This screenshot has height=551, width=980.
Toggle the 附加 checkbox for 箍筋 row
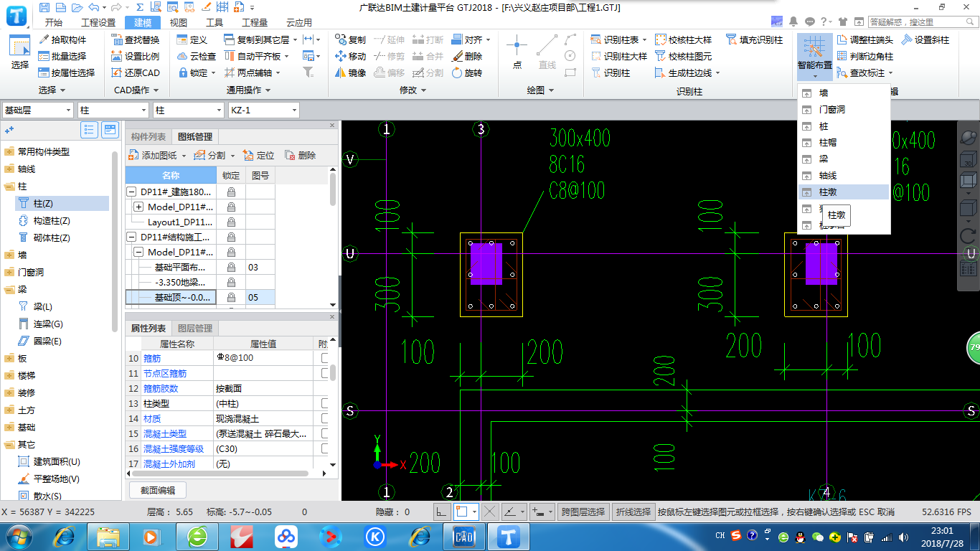pyautogui.click(x=325, y=358)
